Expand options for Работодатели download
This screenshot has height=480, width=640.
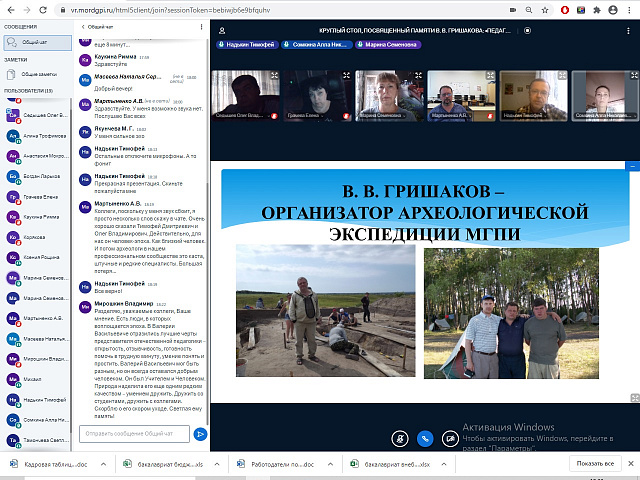tap(330, 464)
